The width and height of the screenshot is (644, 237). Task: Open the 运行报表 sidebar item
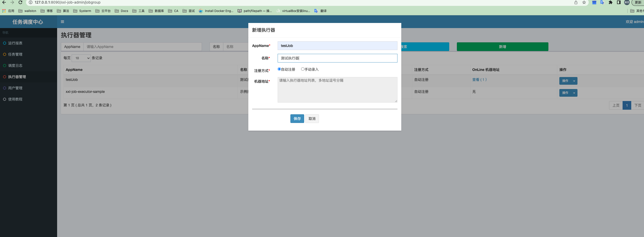click(15, 43)
